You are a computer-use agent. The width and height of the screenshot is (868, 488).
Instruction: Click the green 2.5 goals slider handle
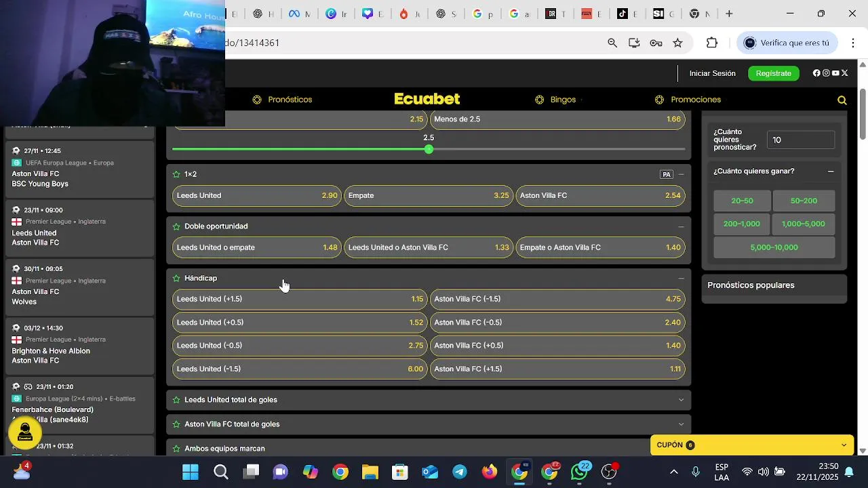tap(429, 149)
